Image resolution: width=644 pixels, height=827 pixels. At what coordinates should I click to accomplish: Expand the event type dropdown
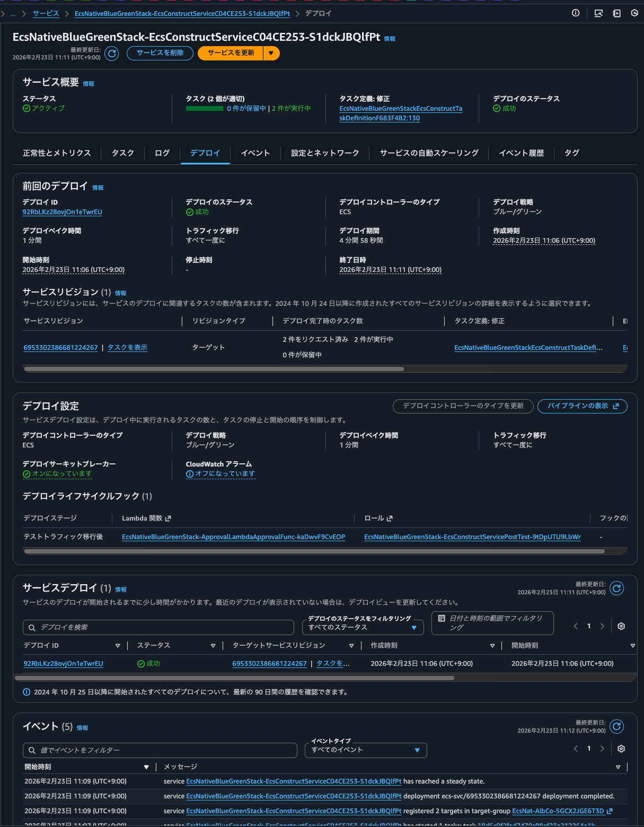pos(366,750)
